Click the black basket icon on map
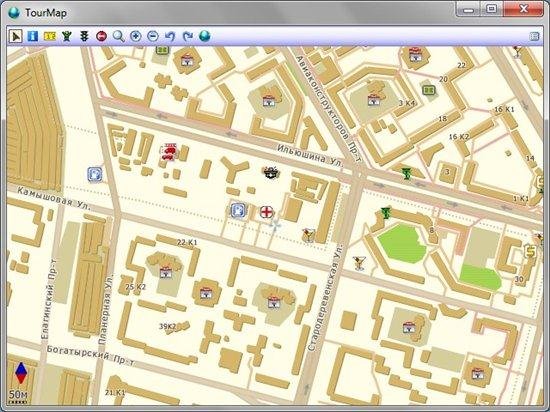Image resolution: width=550 pixels, height=412 pixels. pyautogui.click(x=271, y=172)
